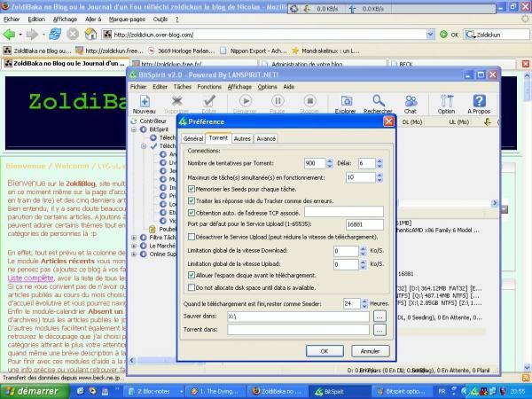Click the Firefox forward arrow
Image resolution: width=532 pixels, height=399 pixels.
(32, 35)
